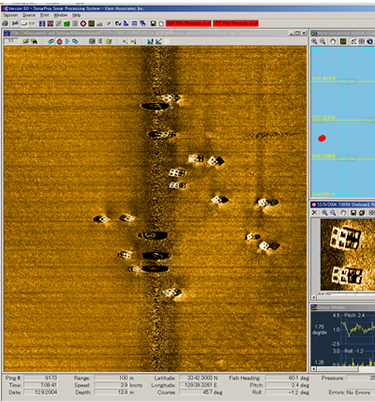375x402 pixels.
Task: Click the first red File Recorder is off button
Action: click(189, 23)
